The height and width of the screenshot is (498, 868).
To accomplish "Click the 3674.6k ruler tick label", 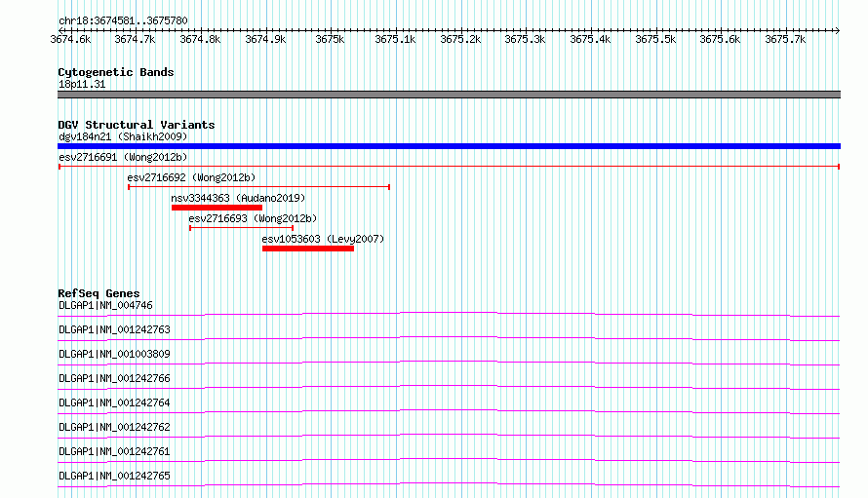I will [70, 39].
